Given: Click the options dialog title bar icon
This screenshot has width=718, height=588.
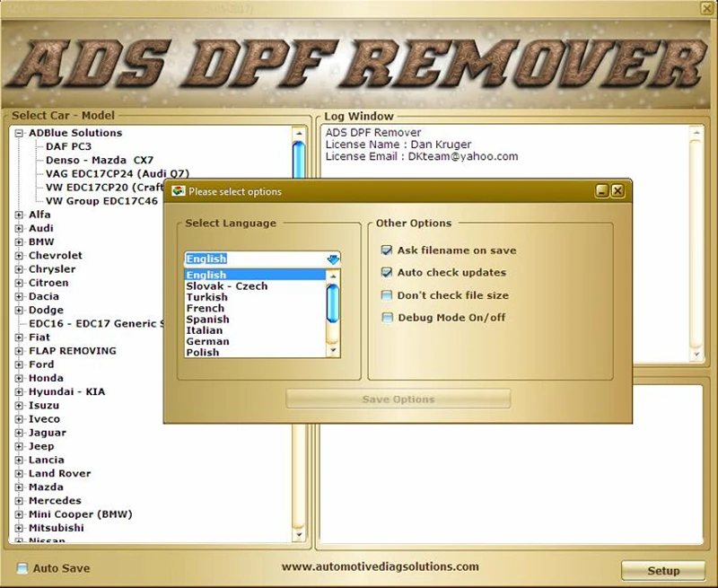Looking at the screenshot, I should coord(178,191).
